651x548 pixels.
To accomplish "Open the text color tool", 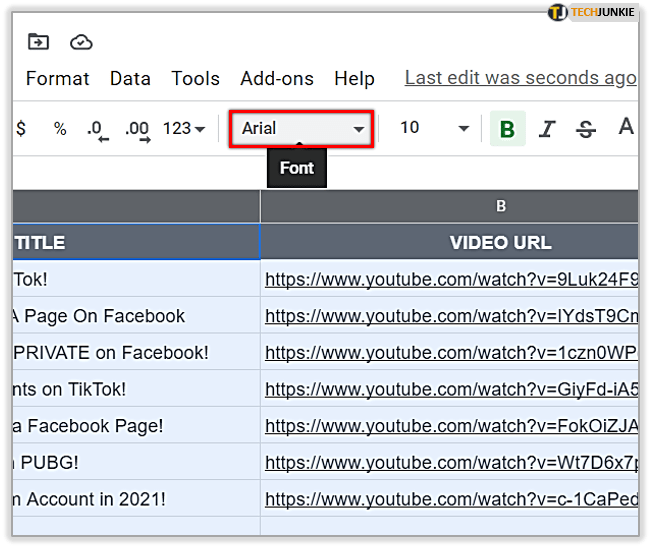I will pyautogui.click(x=626, y=127).
